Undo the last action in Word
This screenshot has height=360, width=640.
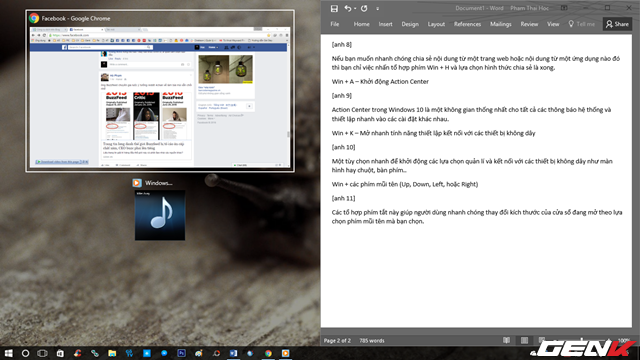[347, 8]
